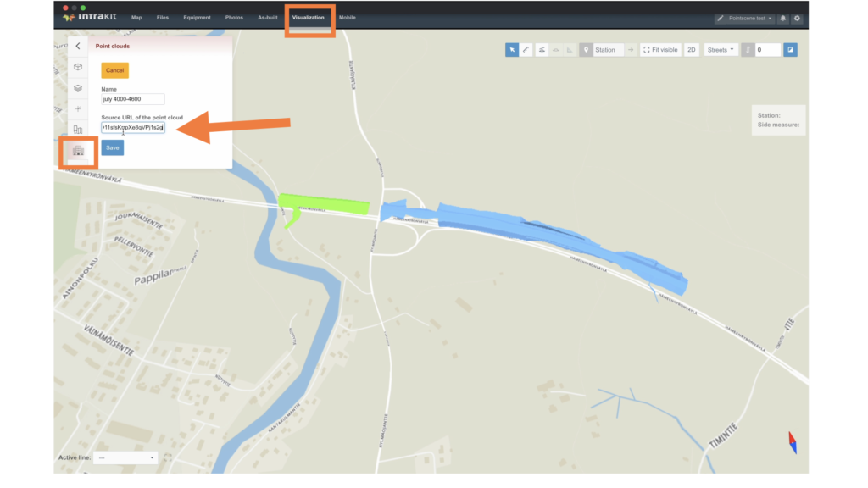Click the Pappilan area label on map
868x488 pixels.
pos(160,275)
